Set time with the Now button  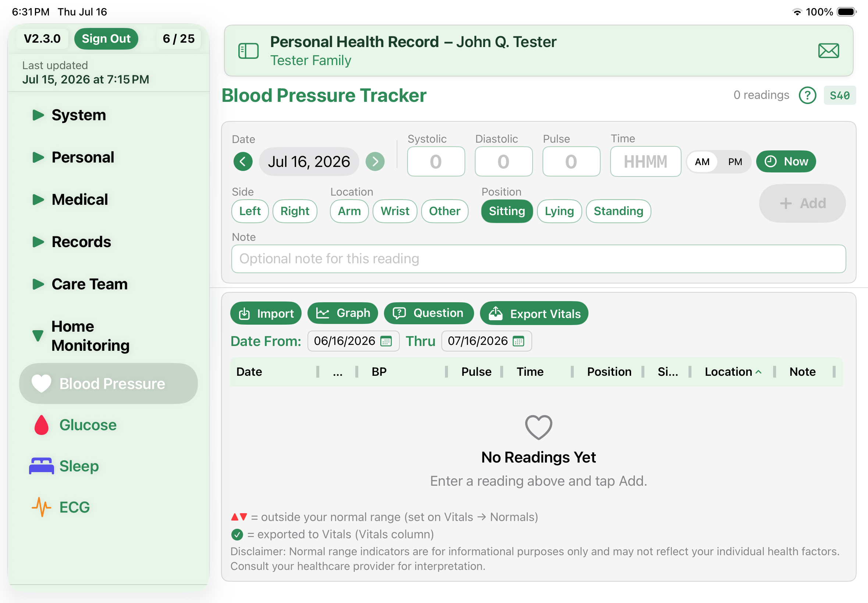[x=786, y=162]
